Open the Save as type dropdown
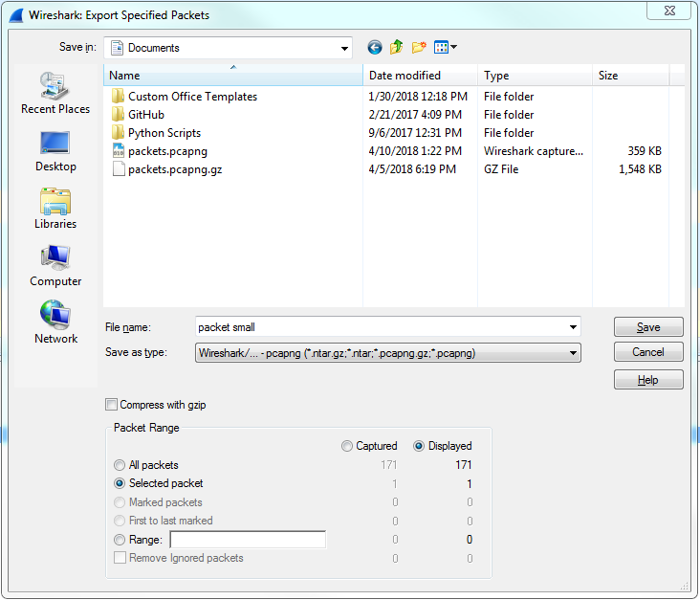700x600 pixels. [x=572, y=353]
